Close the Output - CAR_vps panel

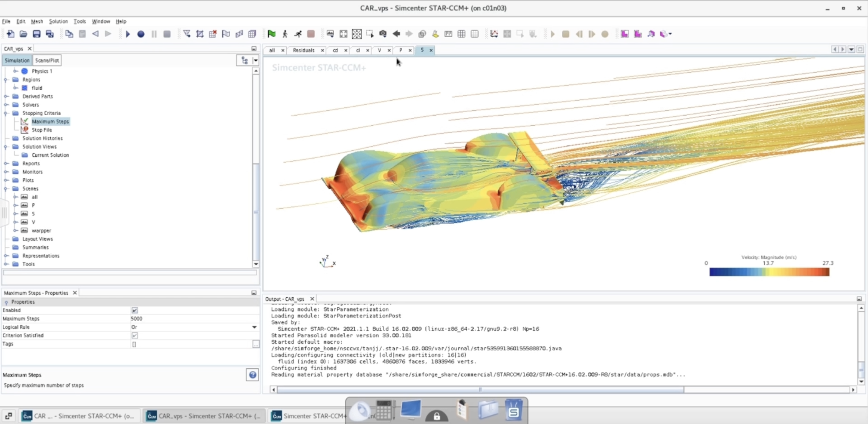click(312, 299)
